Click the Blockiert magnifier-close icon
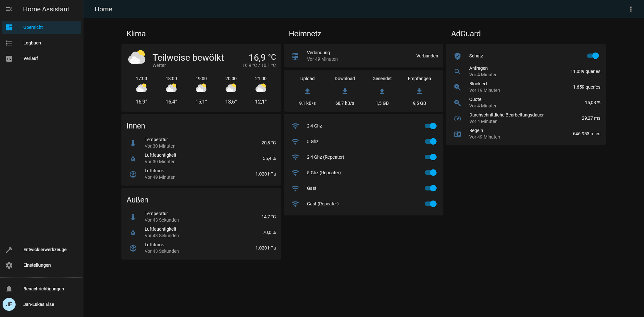Viewport: 644px width, 317px height. pyautogui.click(x=457, y=87)
